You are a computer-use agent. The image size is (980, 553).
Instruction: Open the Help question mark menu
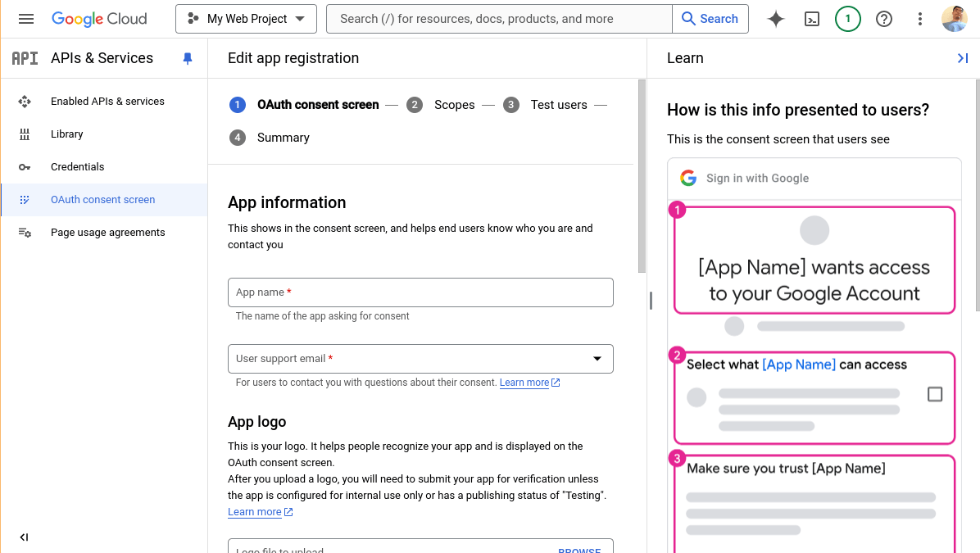[884, 19]
